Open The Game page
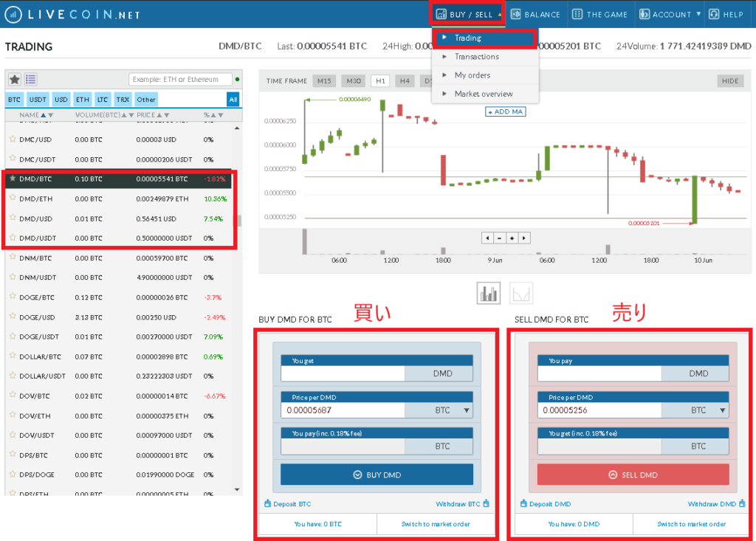The width and height of the screenshot is (756, 541). [599, 15]
